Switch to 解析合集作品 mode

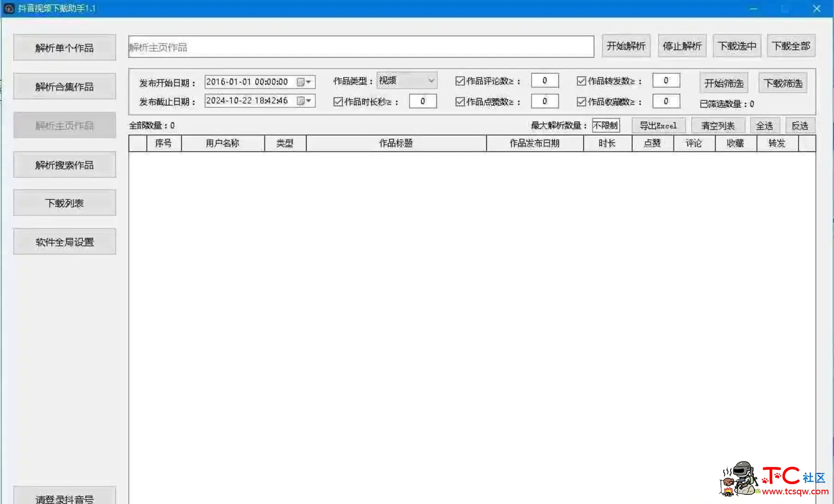pos(65,86)
